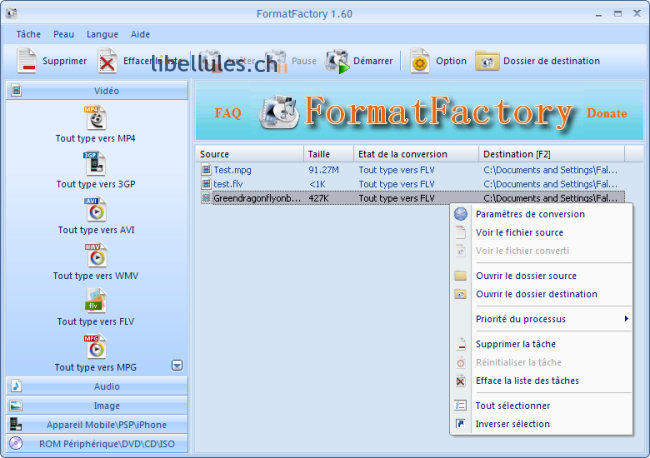Click the 91.27M size cell

tap(324, 170)
